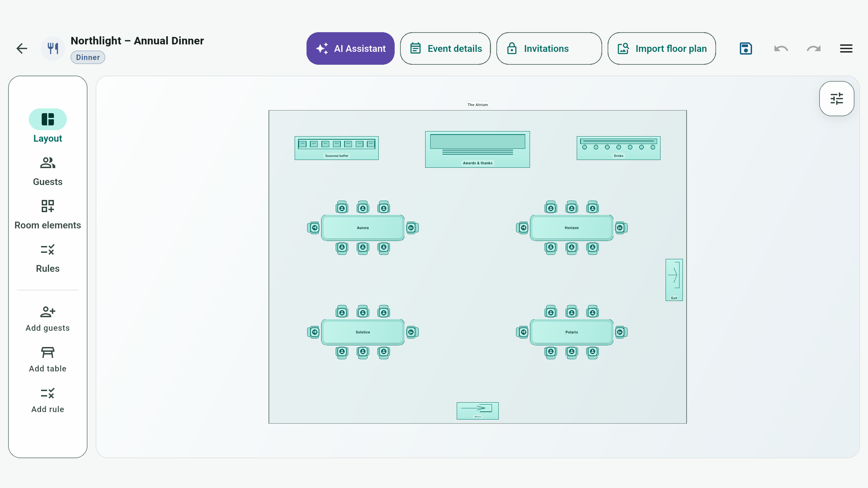Click the Dinner tag chip
The image size is (868, 488).
pos(88,57)
